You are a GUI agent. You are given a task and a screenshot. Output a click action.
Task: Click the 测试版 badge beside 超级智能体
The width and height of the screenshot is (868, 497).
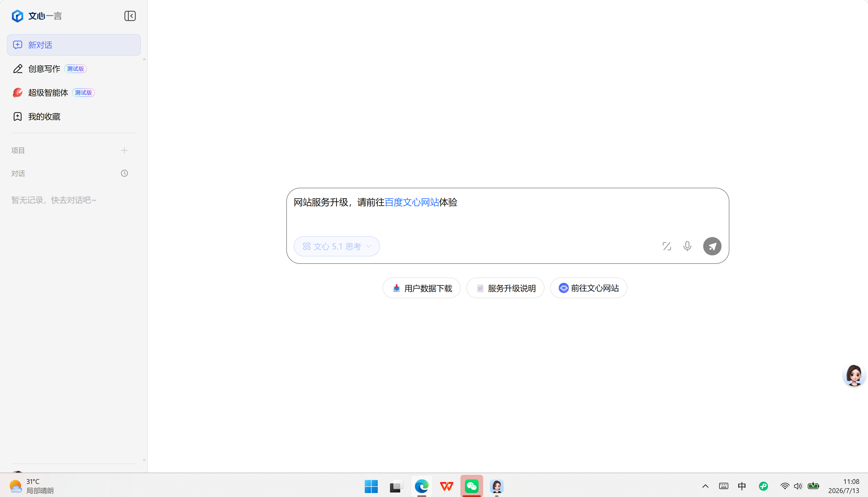[83, 93]
